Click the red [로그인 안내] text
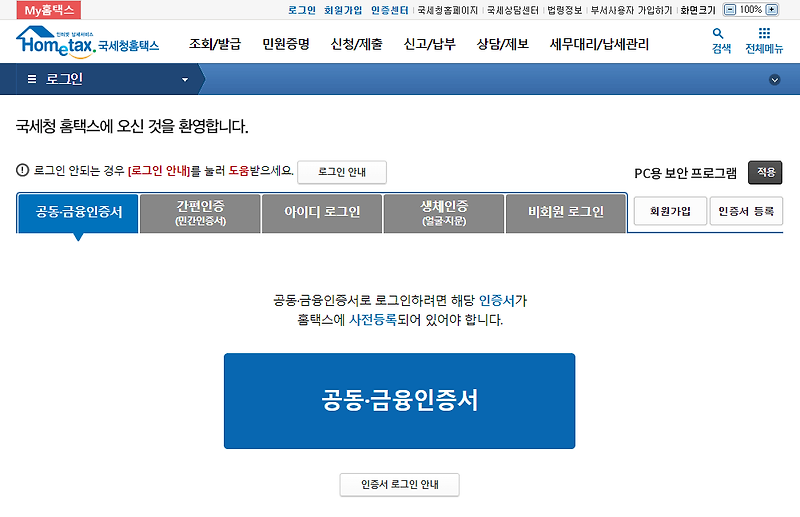This screenshot has width=800, height=517. tap(159, 170)
